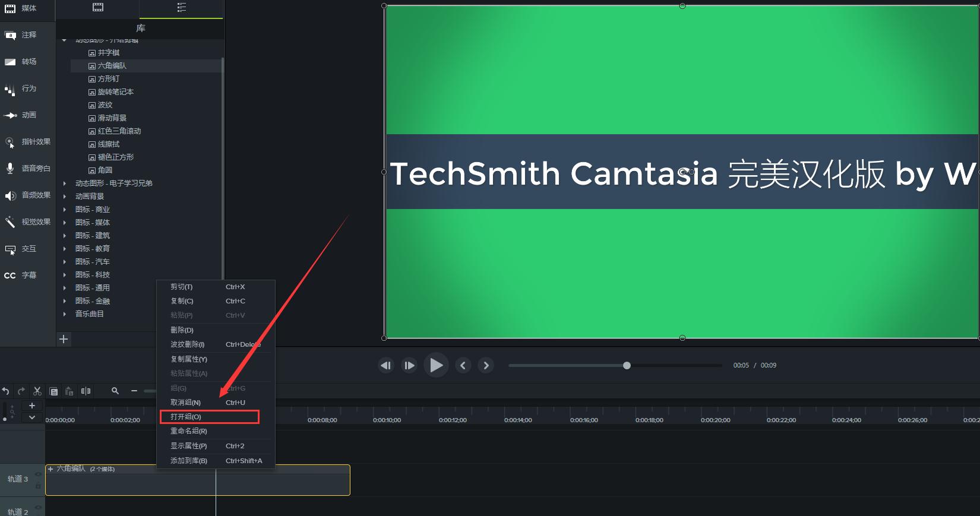Open the 行为 (Behaviors) sidebar tab
The image size is (980, 516).
[21, 88]
